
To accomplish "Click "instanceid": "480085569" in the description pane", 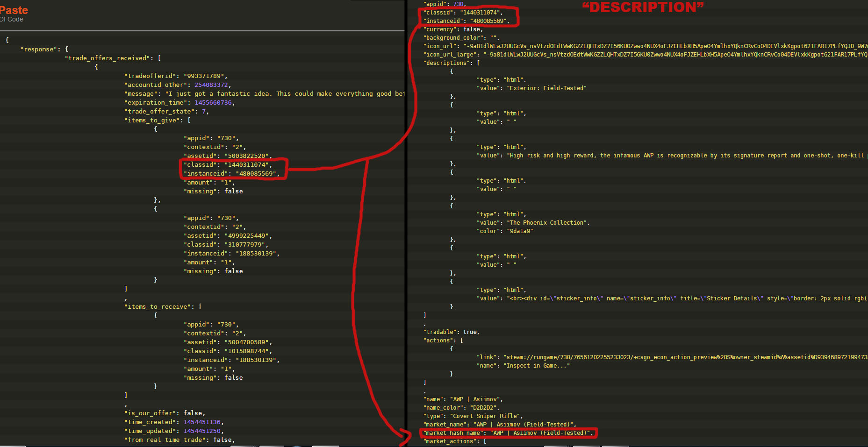I will tap(466, 21).
